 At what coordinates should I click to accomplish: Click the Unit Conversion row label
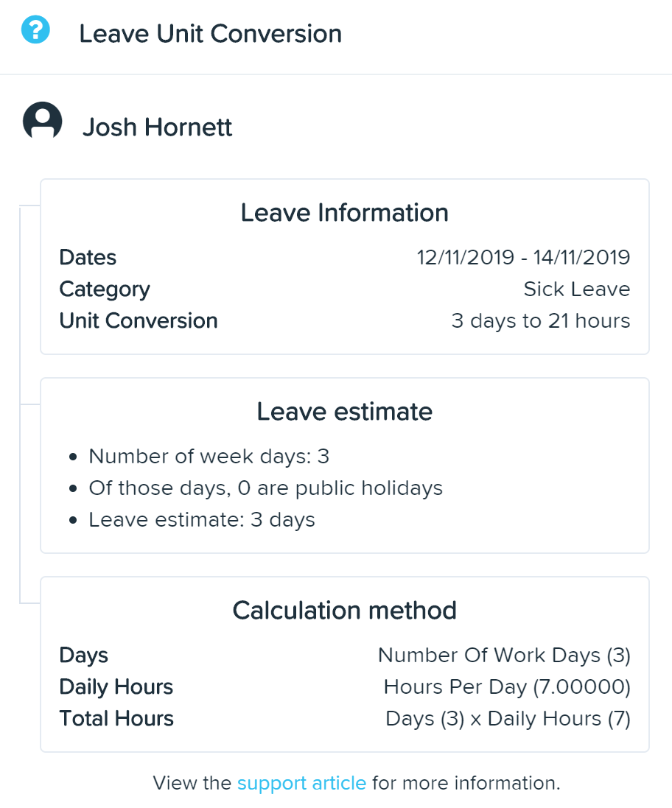(x=139, y=320)
